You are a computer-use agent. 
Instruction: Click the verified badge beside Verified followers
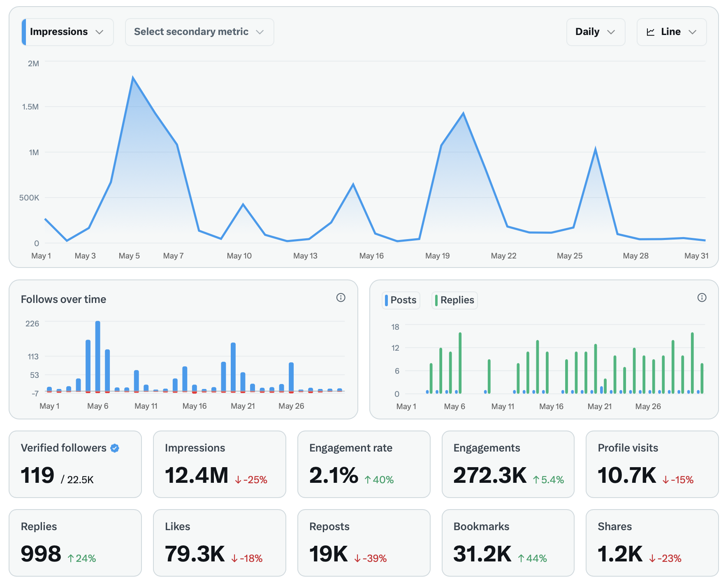tap(115, 448)
